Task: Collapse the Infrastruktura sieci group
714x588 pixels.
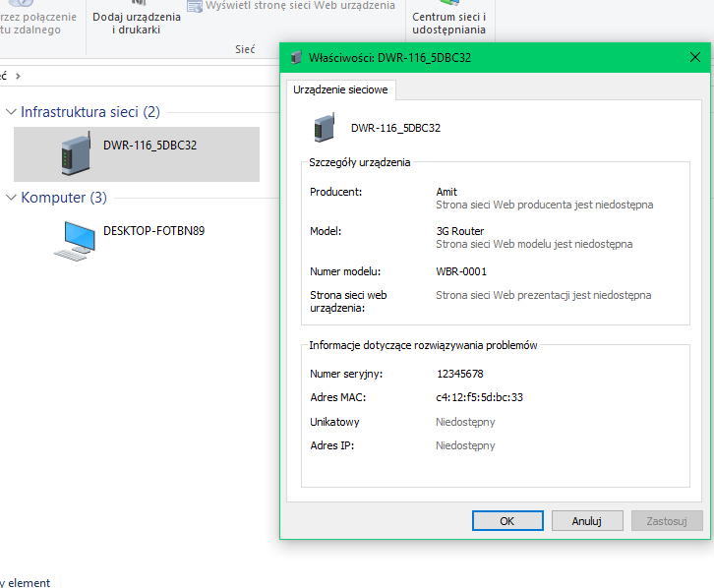Action: click(11, 112)
